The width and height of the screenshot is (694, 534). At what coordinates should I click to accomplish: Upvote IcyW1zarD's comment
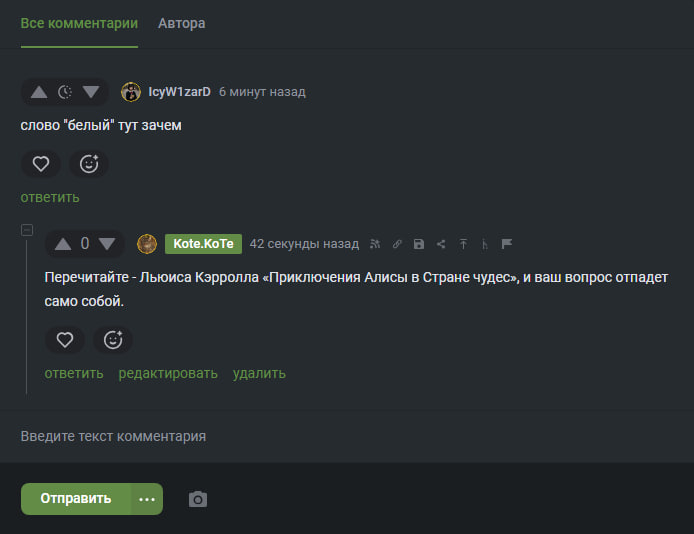pyautogui.click(x=39, y=92)
